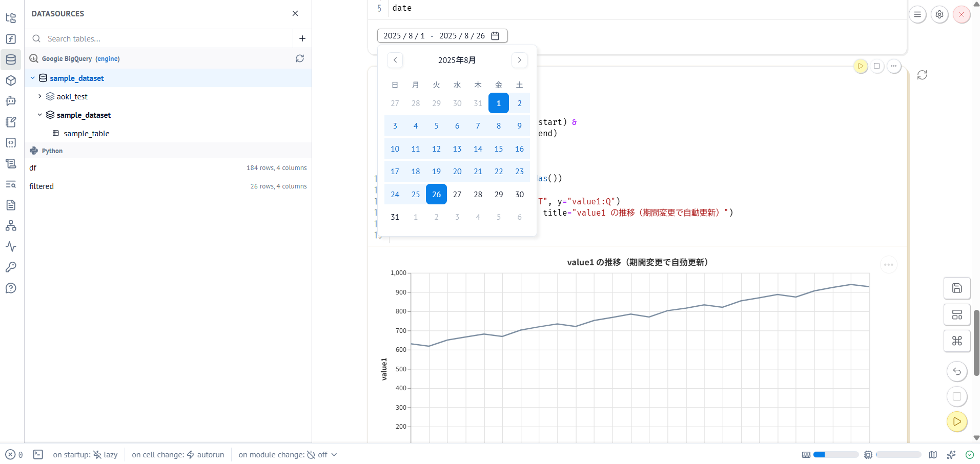
Task: Select the sample_table tree item
Action: [86, 134]
